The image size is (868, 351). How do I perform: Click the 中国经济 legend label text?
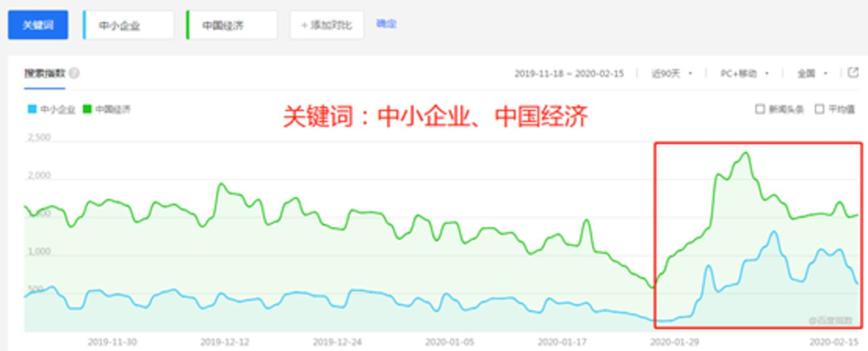click(113, 110)
